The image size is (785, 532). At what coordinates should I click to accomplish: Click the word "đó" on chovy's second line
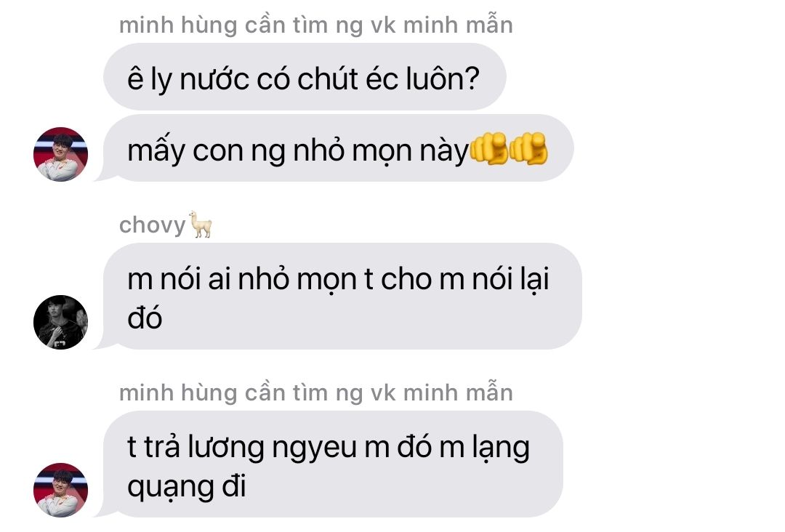coord(145,318)
